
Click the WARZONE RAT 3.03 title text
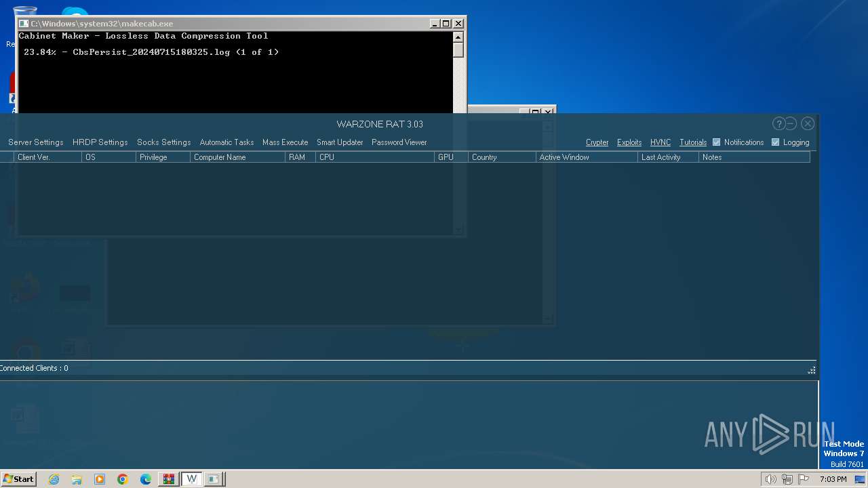[x=380, y=124]
